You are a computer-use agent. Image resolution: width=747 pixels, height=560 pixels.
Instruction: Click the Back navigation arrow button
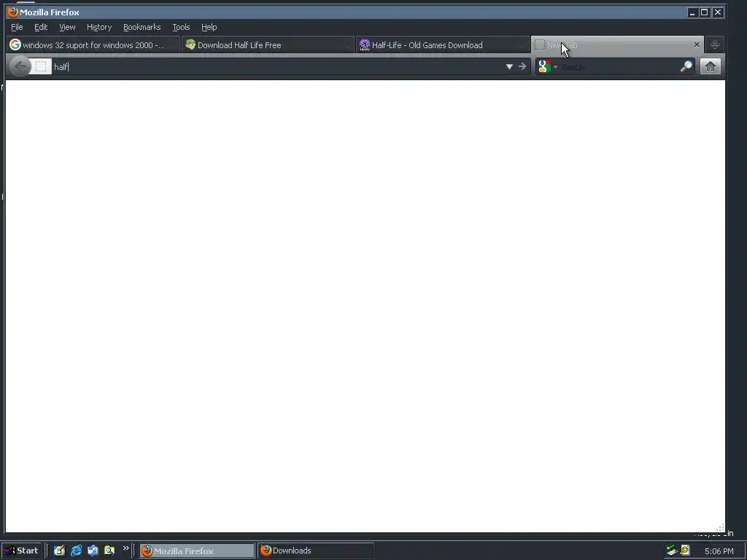tap(20, 66)
